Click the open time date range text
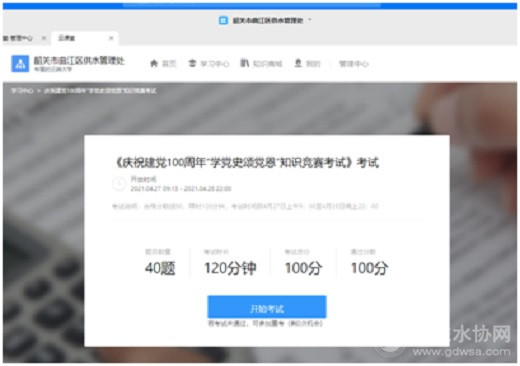The width and height of the screenshot is (520, 366). coord(181,189)
